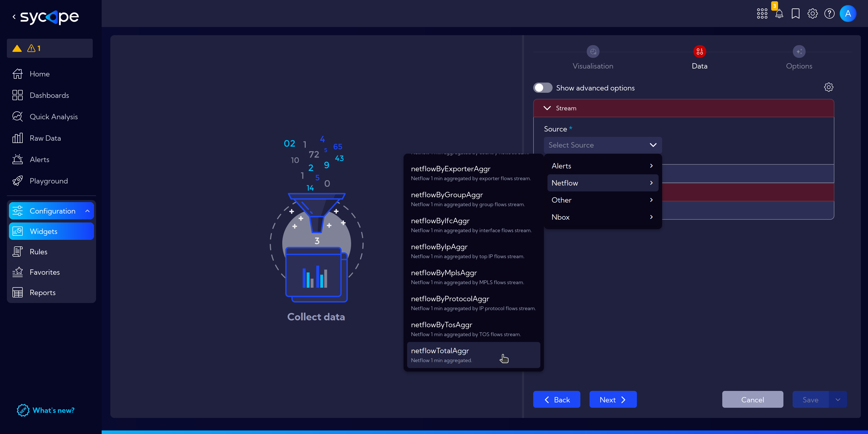Click the Visualisation step circle icon
The width and height of the screenshot is (868, 434).
pos(593,51)
